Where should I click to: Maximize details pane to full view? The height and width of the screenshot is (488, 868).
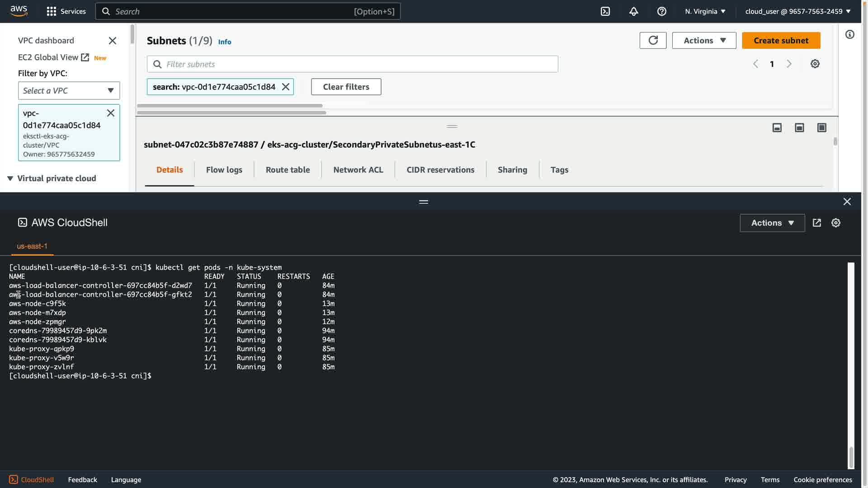click(x=821, y=128)
